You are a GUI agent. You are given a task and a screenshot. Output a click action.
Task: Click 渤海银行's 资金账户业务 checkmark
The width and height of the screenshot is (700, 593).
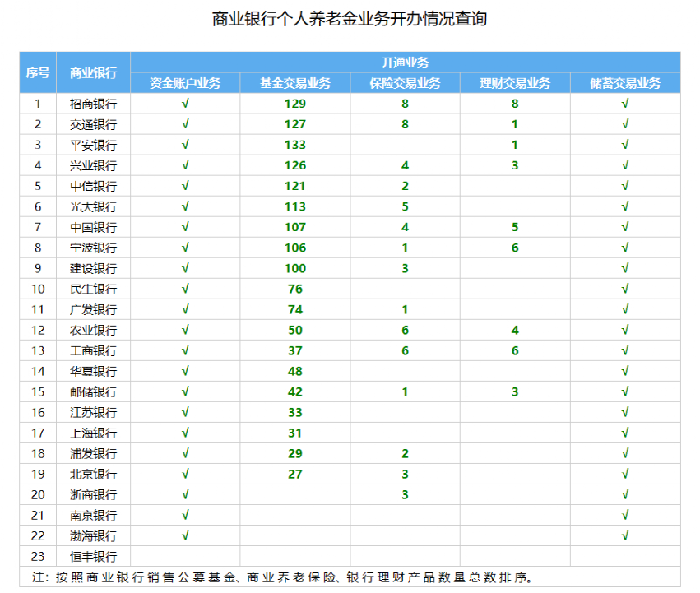187,535
